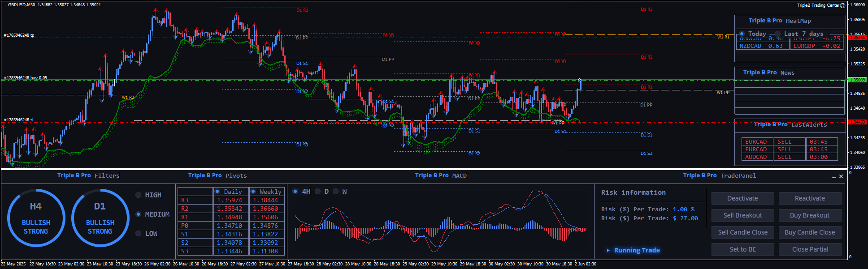This screenshot has height=269, width=868.
Task: Click the H4 bullish strength gauge
Action: 36,218
